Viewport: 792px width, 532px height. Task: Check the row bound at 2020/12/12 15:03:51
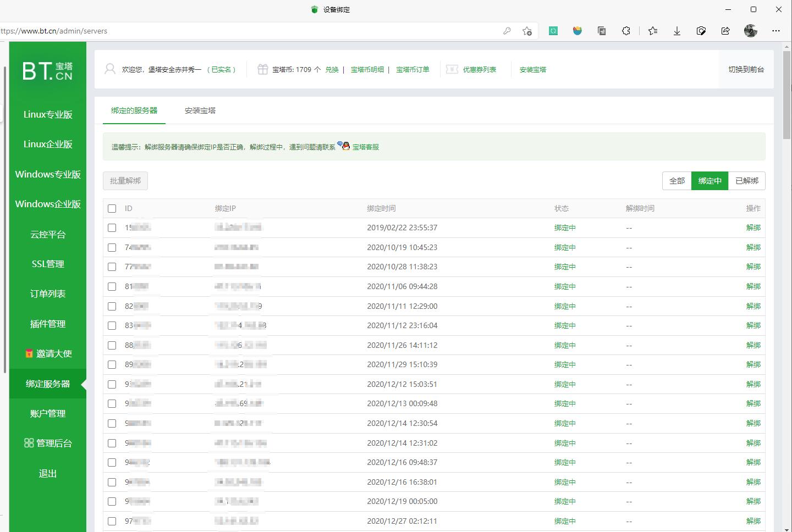[x=112, y=384]
